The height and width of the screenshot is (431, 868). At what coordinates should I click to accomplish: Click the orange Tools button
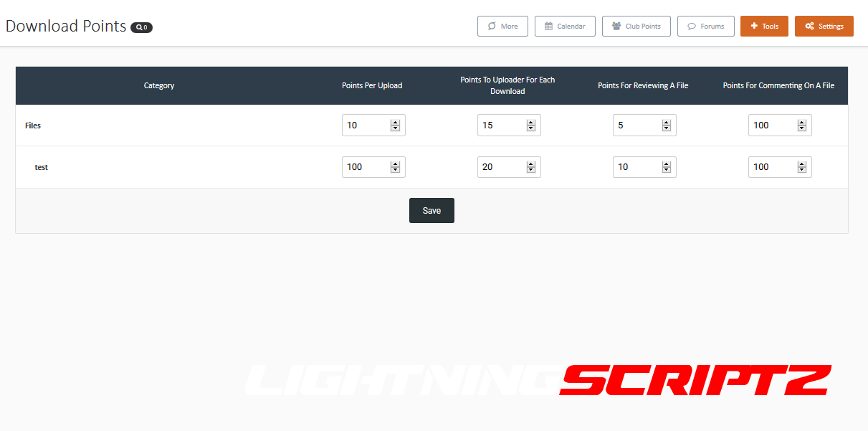click(764, 26)
